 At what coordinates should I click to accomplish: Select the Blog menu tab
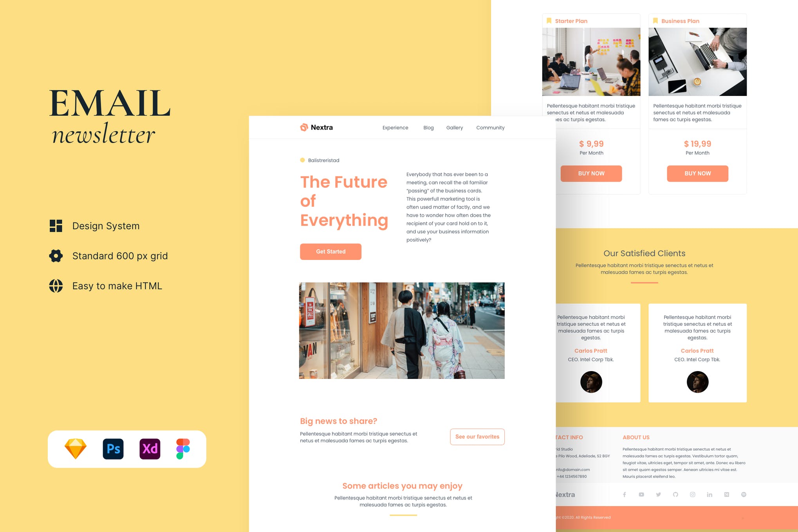tap(428, 128)
